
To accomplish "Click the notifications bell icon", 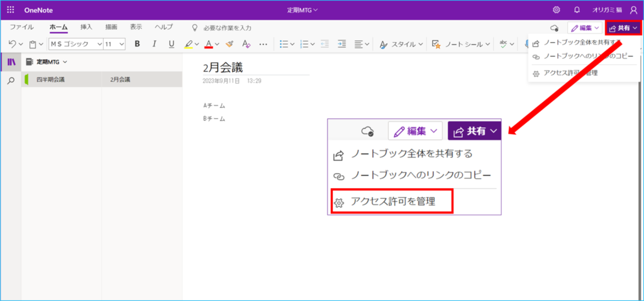I will pos(577,9).
